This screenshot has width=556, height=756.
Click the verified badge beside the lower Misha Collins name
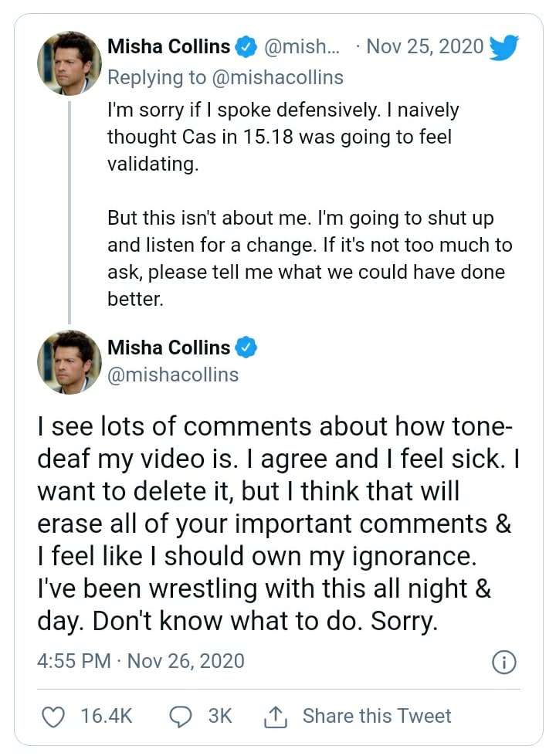coord(246,347)
